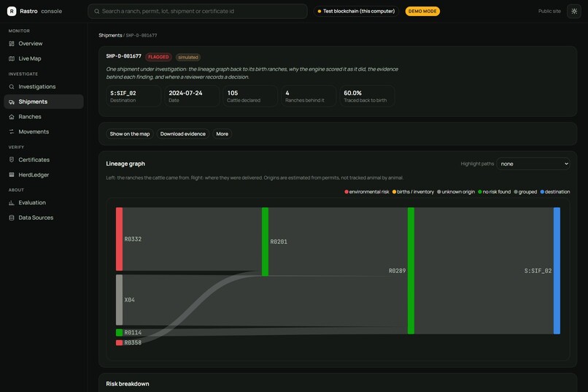Click the X04 node label

pyautogui.click(x=129, y=300)
